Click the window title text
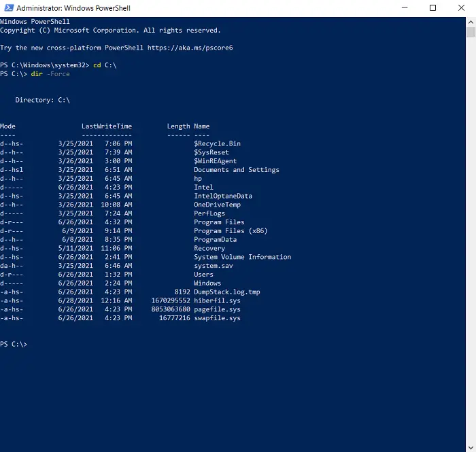The width and height of the screenshot is (476, 452). coord(73,8)
